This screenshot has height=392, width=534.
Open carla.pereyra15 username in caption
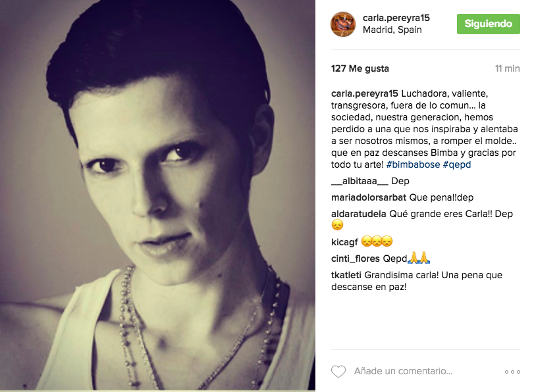(364, 93)
